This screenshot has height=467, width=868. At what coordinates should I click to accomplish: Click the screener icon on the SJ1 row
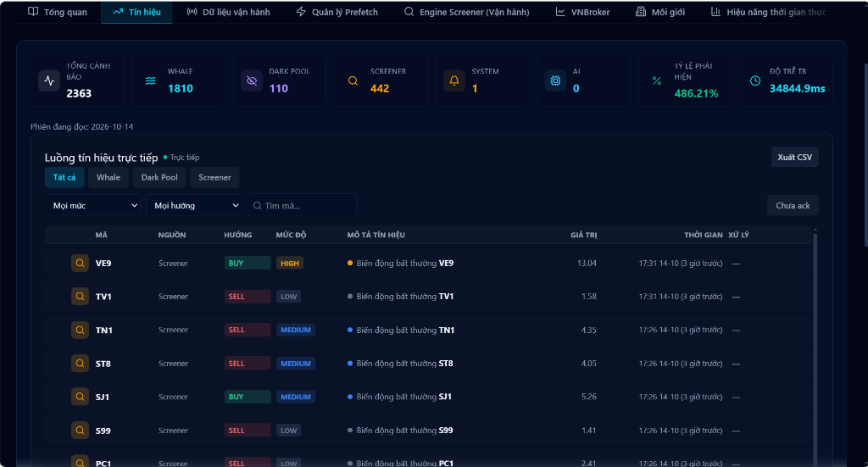pyautogui.click(x=81, y=397)
